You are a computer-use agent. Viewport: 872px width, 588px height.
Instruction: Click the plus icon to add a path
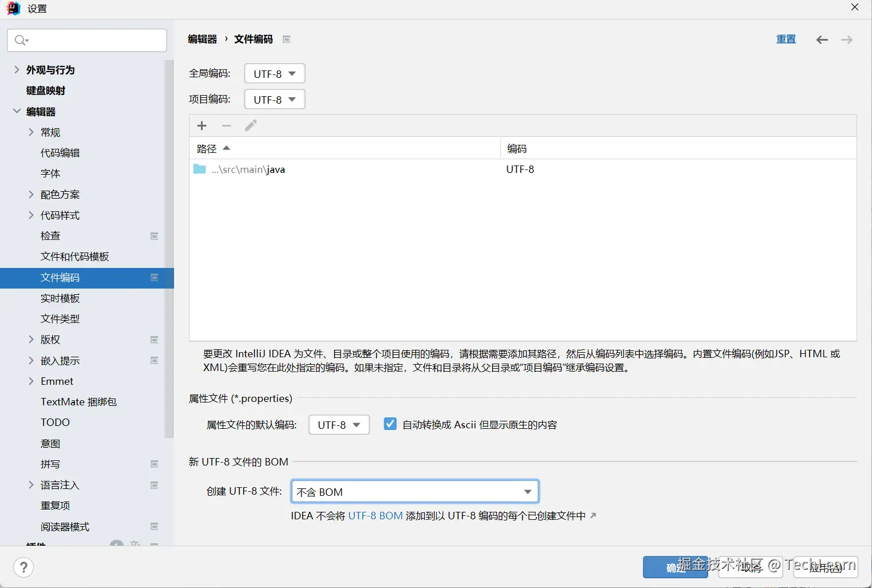click(x=202, y=126)
